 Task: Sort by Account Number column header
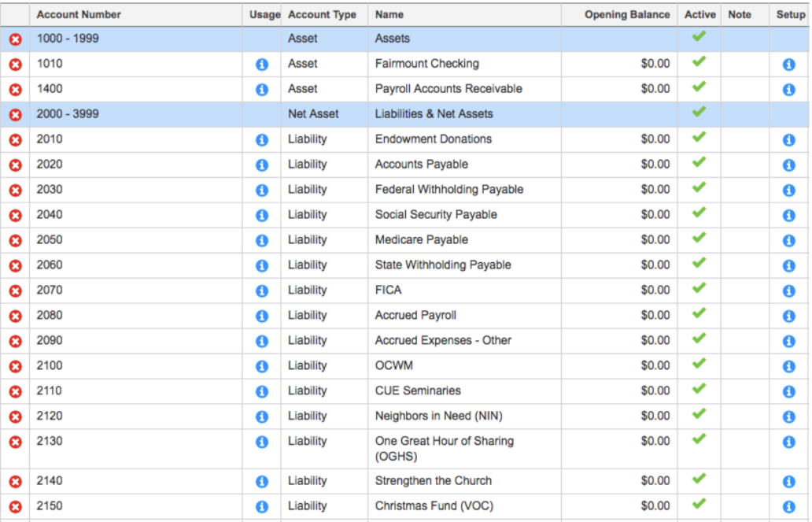click(79, 14)
